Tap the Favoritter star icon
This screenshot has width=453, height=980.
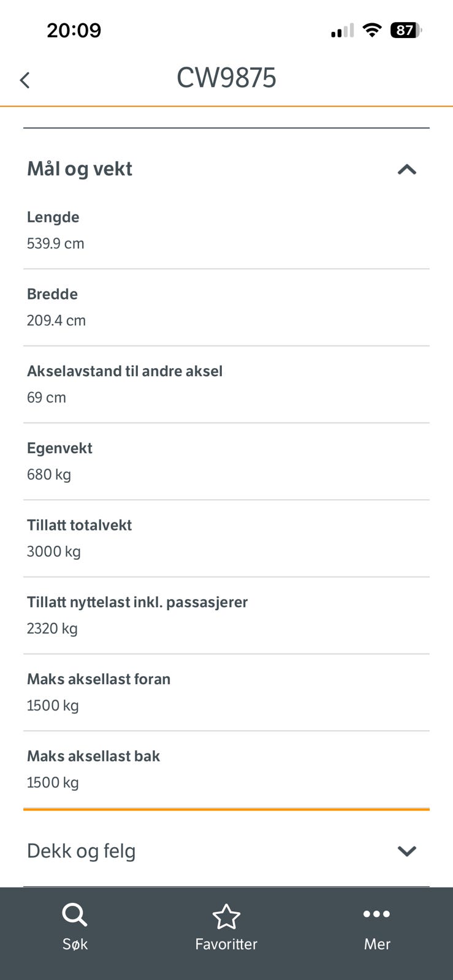tap(226, 916)
